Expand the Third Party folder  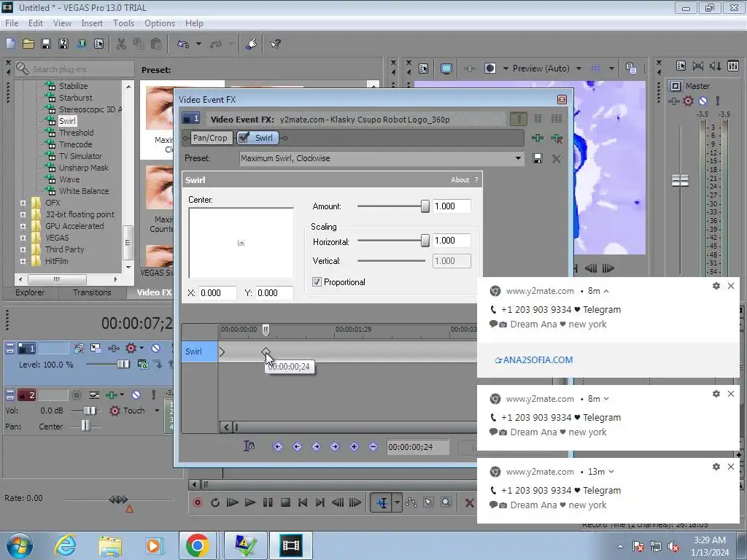click(23, 249)
